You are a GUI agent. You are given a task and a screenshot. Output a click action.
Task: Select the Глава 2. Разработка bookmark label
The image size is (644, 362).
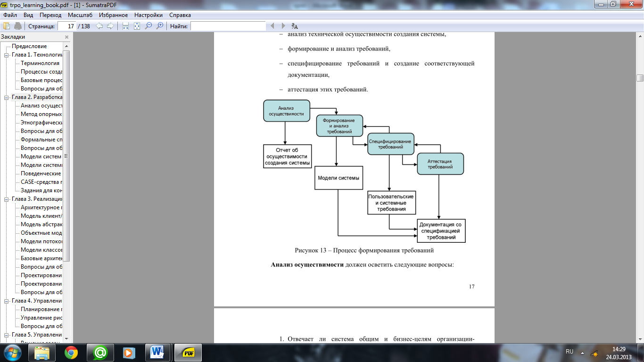click(37, 97)
